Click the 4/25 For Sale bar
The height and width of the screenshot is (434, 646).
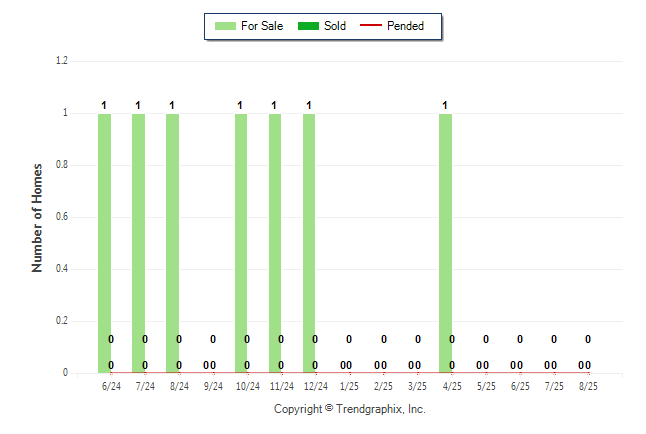coord(445,243)
